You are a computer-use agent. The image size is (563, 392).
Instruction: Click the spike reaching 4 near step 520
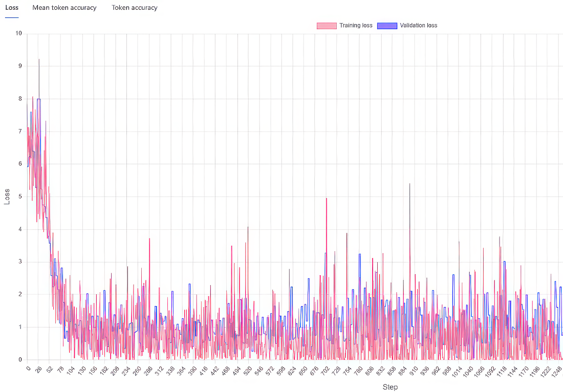tap(248, 227)
